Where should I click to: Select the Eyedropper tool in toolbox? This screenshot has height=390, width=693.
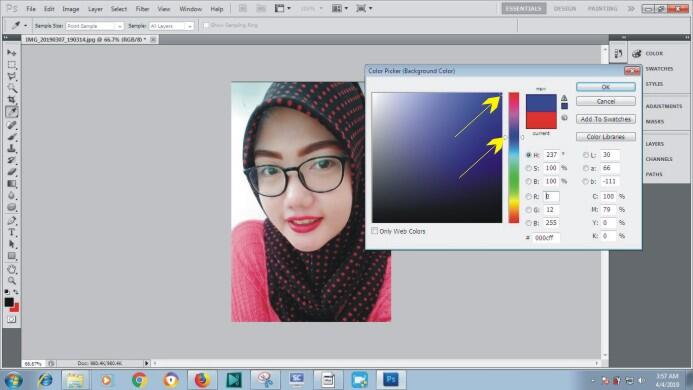(x=11, y=111)
